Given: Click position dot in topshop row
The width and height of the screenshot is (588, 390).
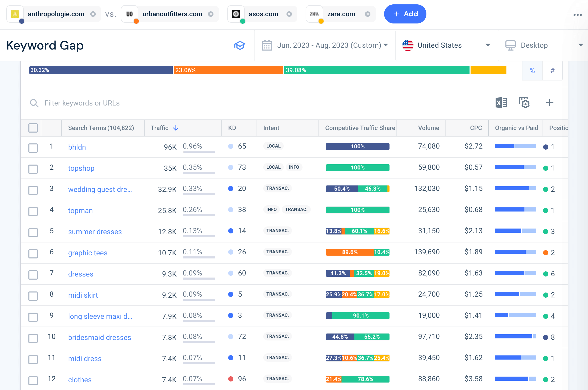Looking at the screenshot, I should [546, 168].
